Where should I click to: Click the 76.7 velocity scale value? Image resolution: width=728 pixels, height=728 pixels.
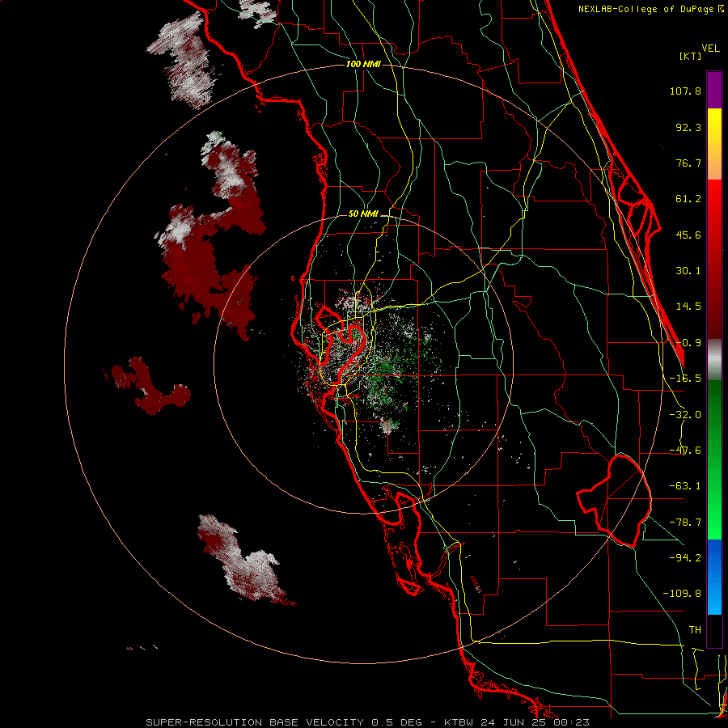(x=688, y=163)
